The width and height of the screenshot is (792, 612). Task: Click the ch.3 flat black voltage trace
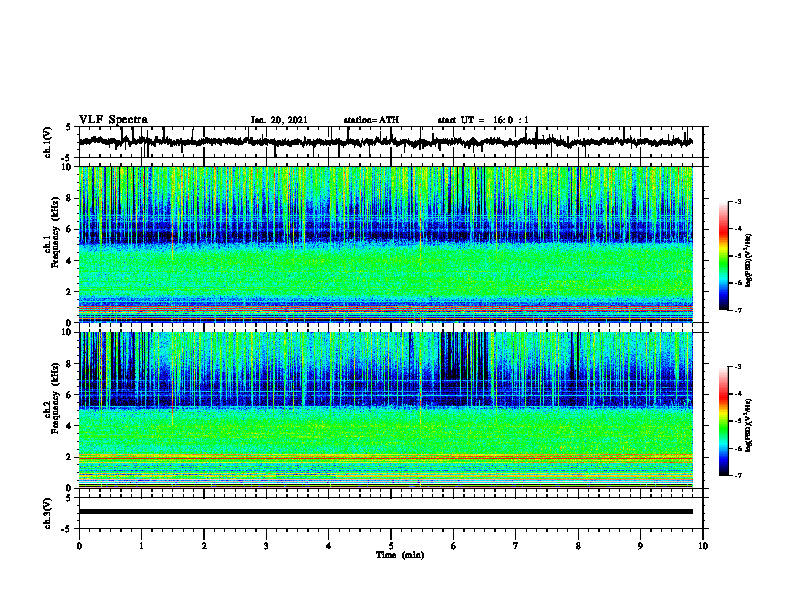click(x=386, y=512)
